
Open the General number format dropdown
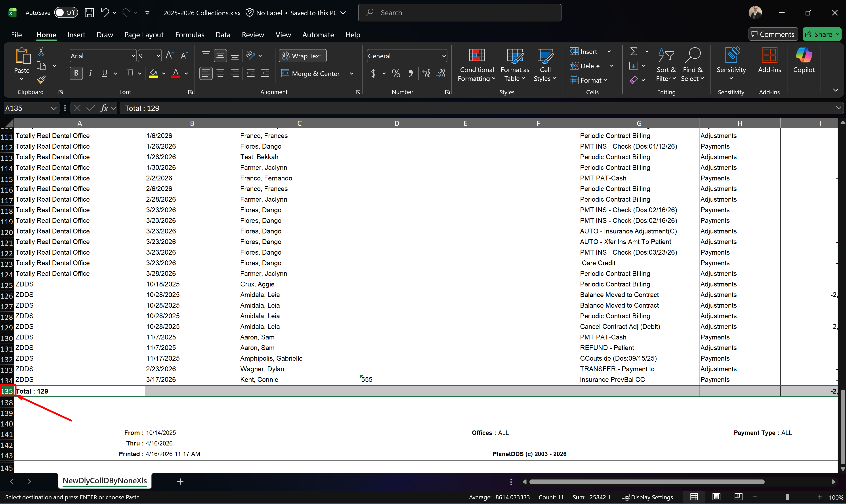[444, 56]
